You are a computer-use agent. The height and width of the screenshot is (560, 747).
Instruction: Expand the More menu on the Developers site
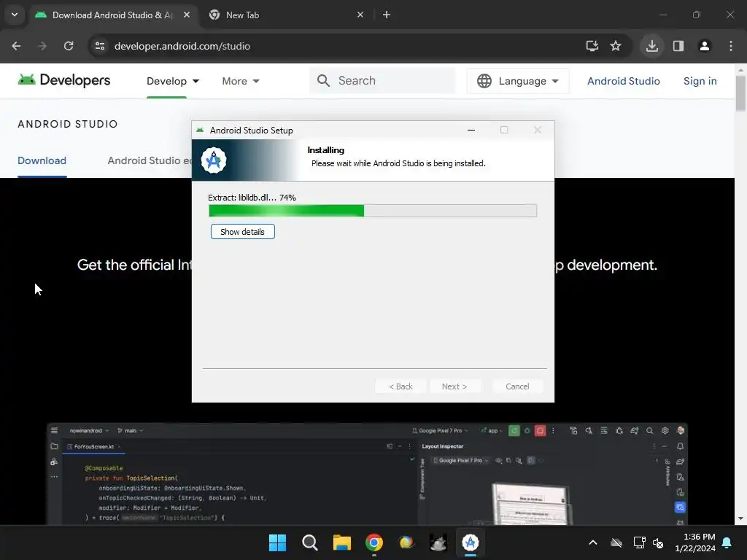pos(241,81)
